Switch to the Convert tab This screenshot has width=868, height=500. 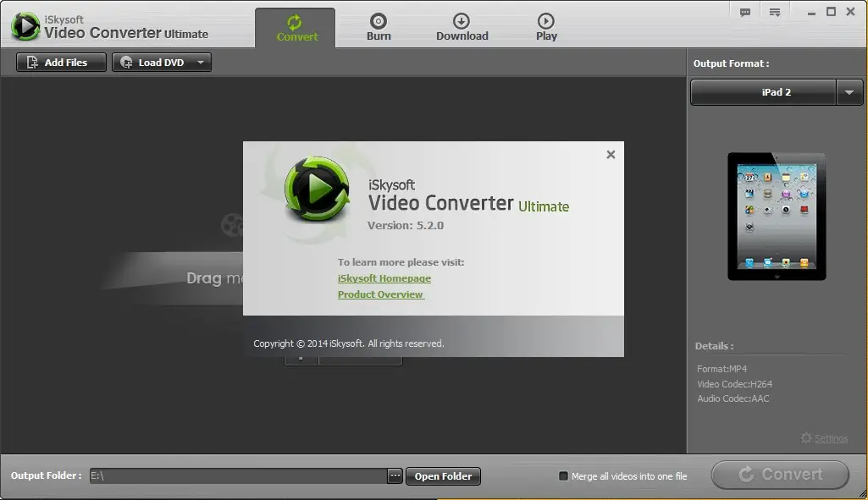pyautogui.click(x=295, y=28)
